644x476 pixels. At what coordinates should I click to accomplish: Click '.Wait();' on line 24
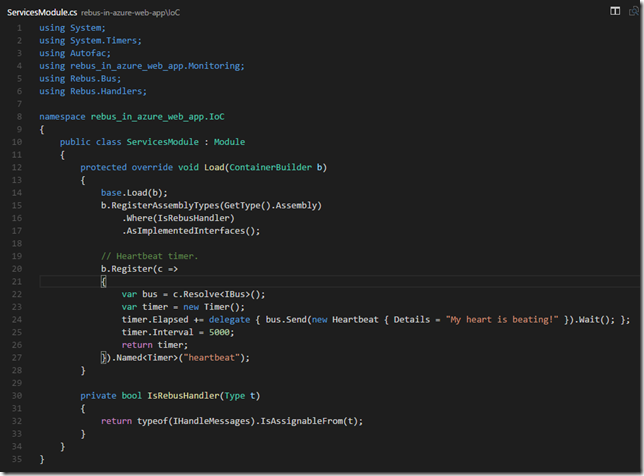tap(594, 320)
